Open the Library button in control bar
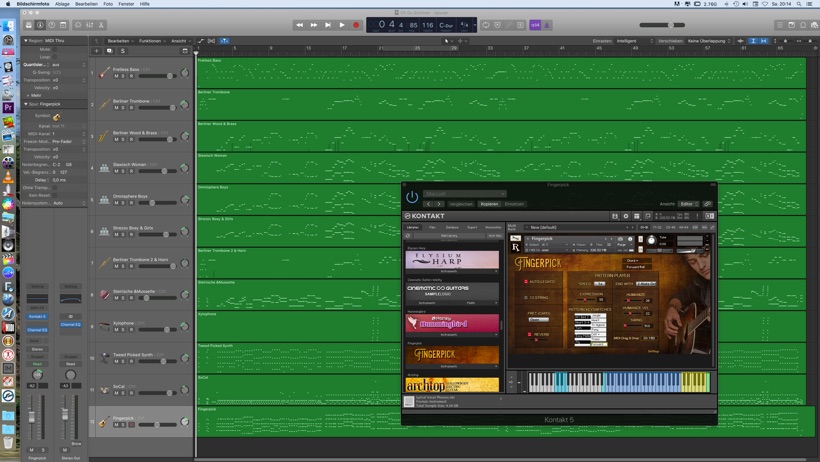820x462 pixels. [28, 25]
